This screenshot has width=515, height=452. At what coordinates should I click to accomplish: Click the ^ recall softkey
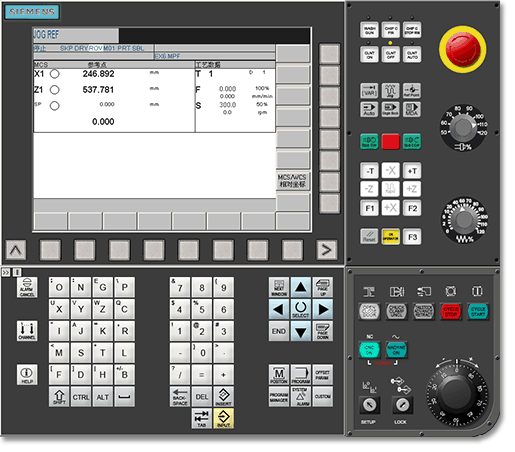tap(16, 250)
